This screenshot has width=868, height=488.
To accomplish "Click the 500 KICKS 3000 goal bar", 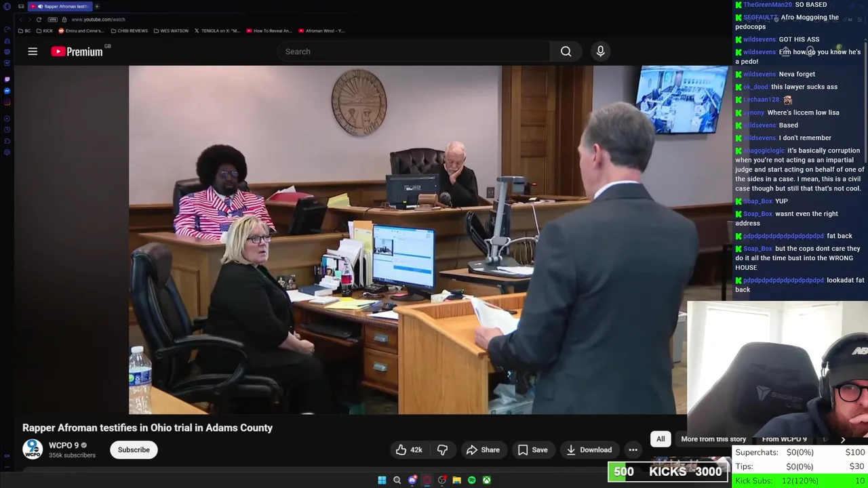I will [x=668, y=472].
